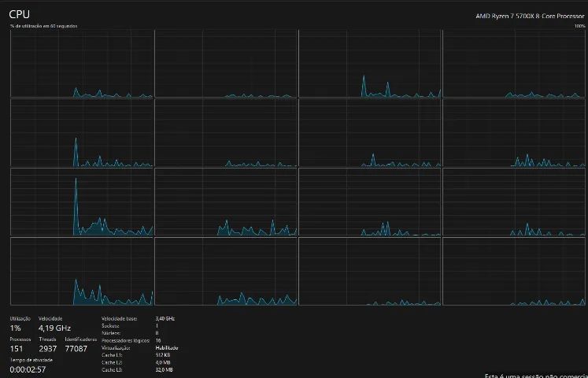Click the 'Virtualização:' label
588x378 pixels.
click(x=116, y=348)
